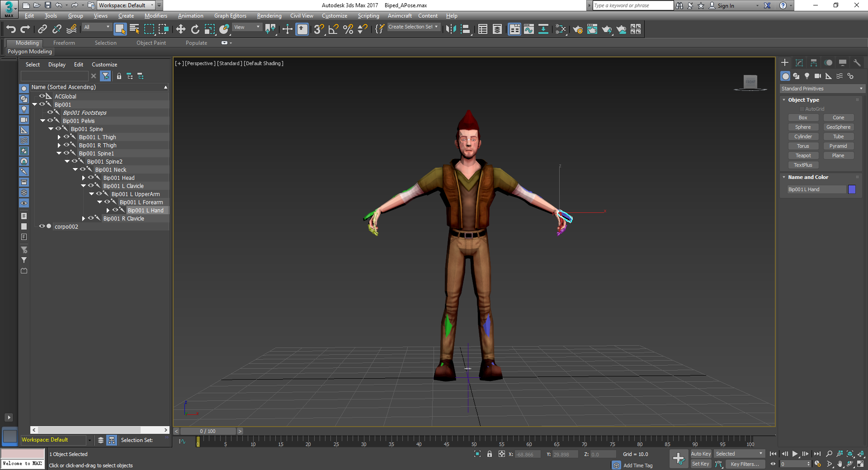Switch to Cameras creation category
This screenshot has height=470, width=868.
[x=818, y=76]
